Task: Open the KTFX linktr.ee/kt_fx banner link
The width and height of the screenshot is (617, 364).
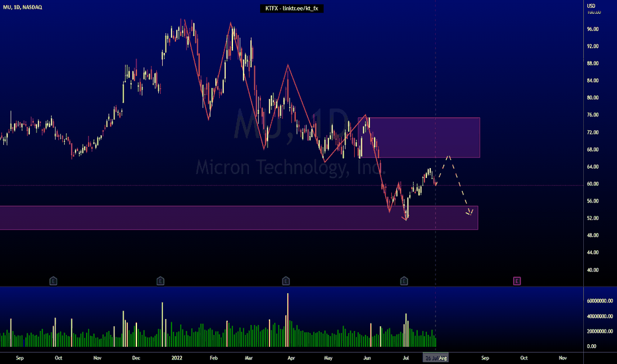Action: [291, 8]
